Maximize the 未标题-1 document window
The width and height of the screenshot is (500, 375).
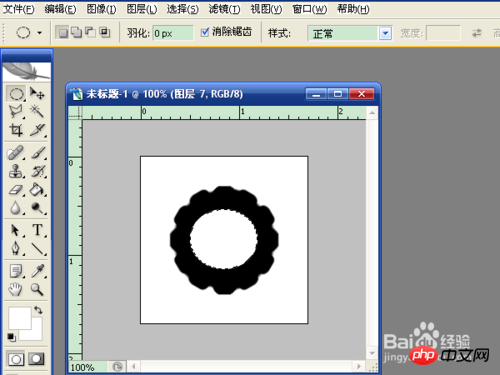pyautogui.click(x=338, y=94)
